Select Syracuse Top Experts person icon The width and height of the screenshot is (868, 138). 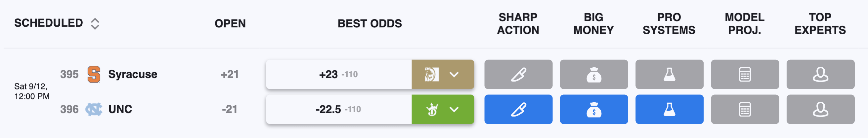point(820,74)
